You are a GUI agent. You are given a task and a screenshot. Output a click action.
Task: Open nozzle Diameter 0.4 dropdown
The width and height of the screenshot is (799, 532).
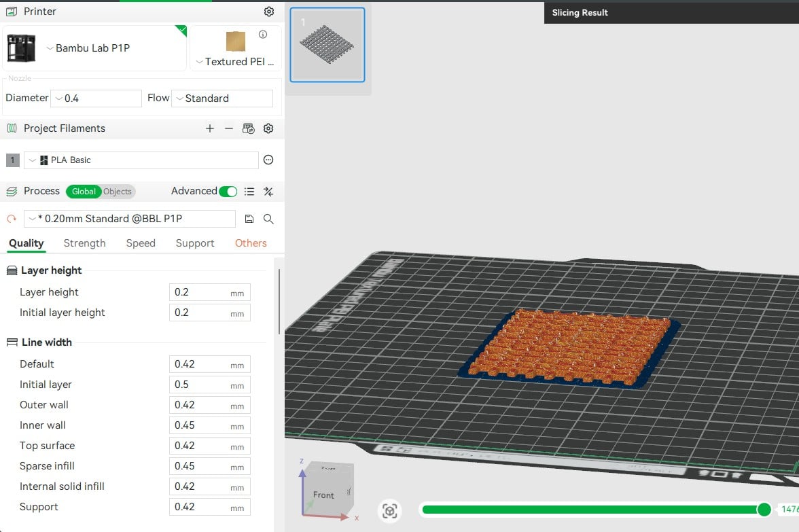tap(96, 99)
